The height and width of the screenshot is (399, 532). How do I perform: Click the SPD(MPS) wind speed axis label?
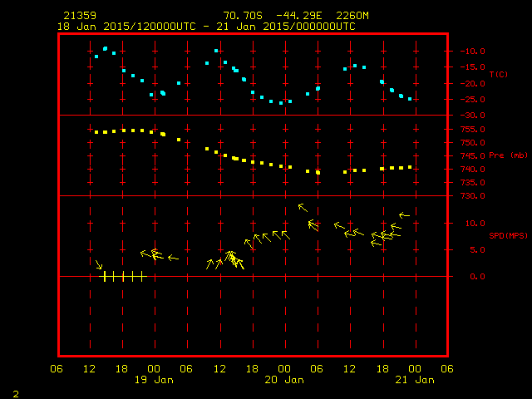tap(508, 235)
